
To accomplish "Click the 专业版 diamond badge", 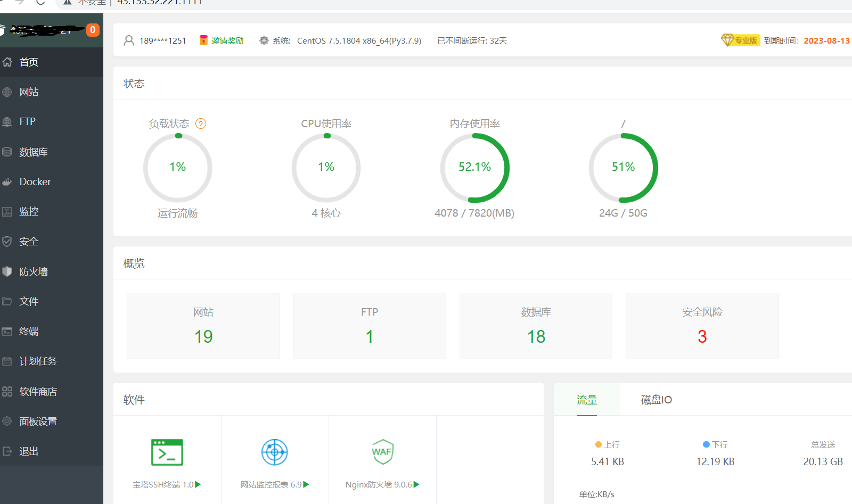I will 740,40.
